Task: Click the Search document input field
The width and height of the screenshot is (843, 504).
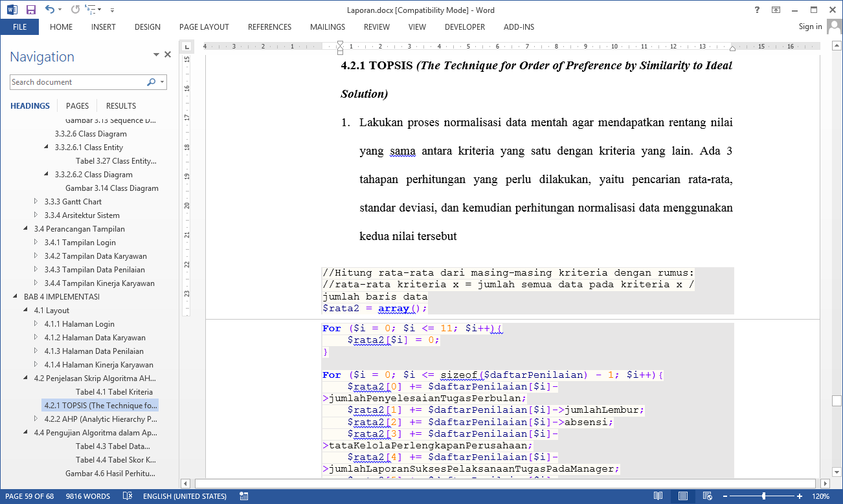Action: [x=78, y=82]
